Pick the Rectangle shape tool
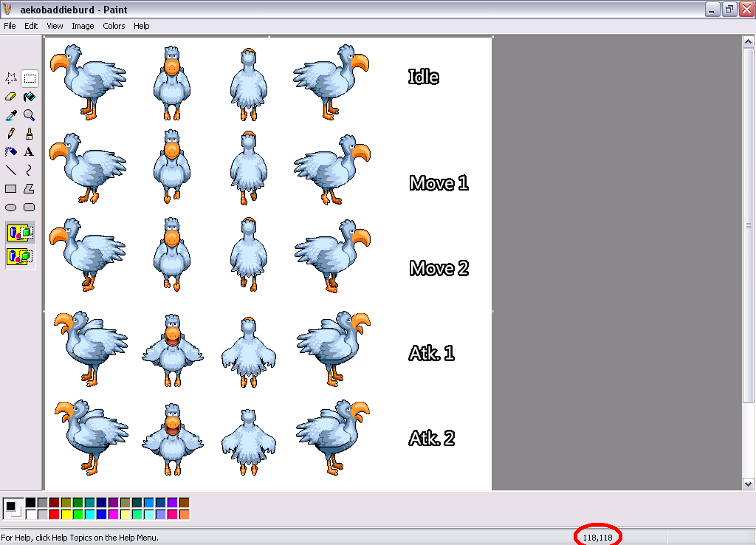The width and height of the screenshot is (756, 545). click(11, 188)
